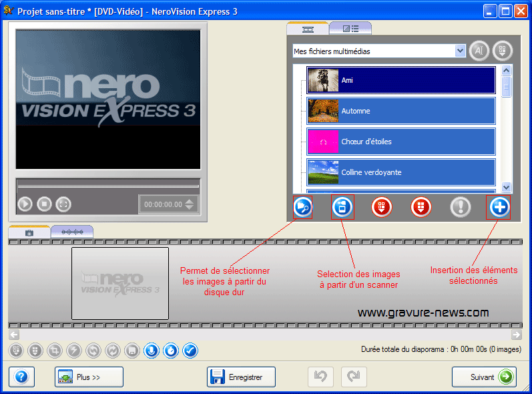Click the greyed rotate left icon
Screen dimensions: 532x394
(x=93, y=351)
